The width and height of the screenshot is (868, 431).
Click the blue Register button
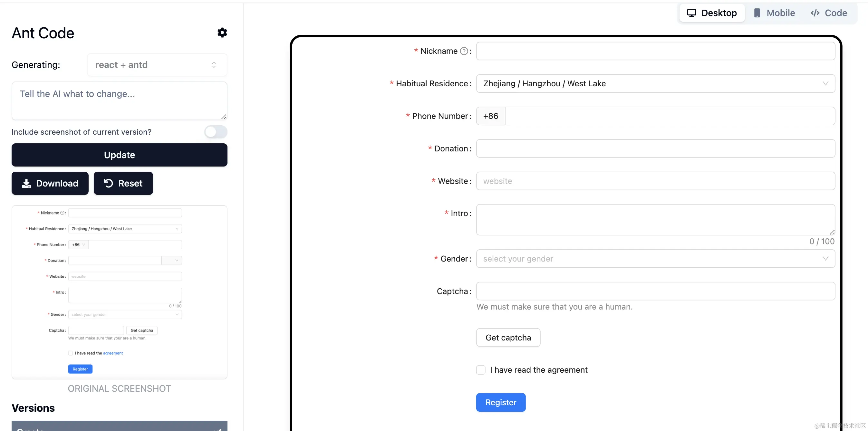(500, 402)
